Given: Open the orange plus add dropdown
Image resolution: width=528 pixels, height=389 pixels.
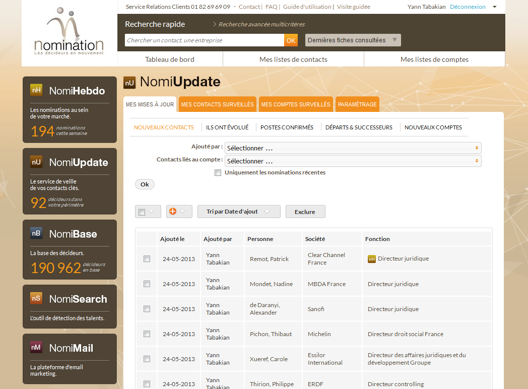Looking at the screenshot, I should click(x=179, y=212).
